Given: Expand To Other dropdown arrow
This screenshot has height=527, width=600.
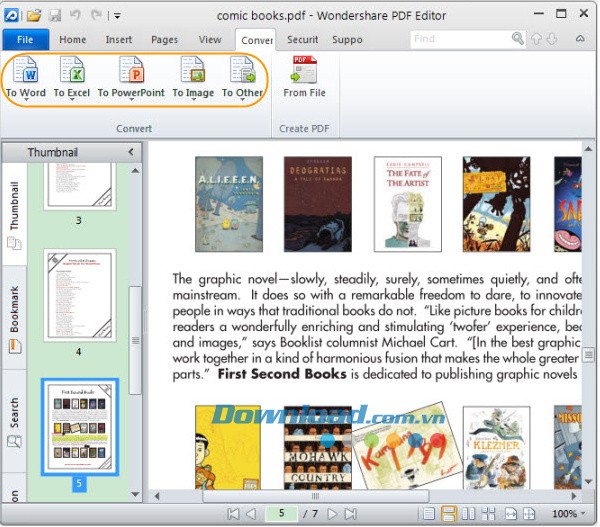Looking at the screenshot, I should [x=243, y=100].
